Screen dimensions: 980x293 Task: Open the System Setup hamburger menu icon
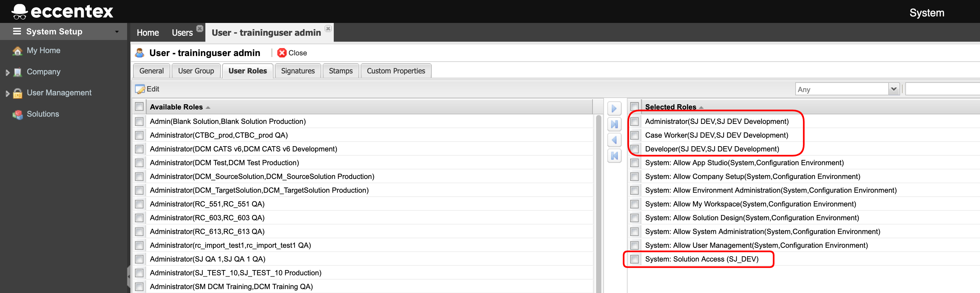point(17,31)
